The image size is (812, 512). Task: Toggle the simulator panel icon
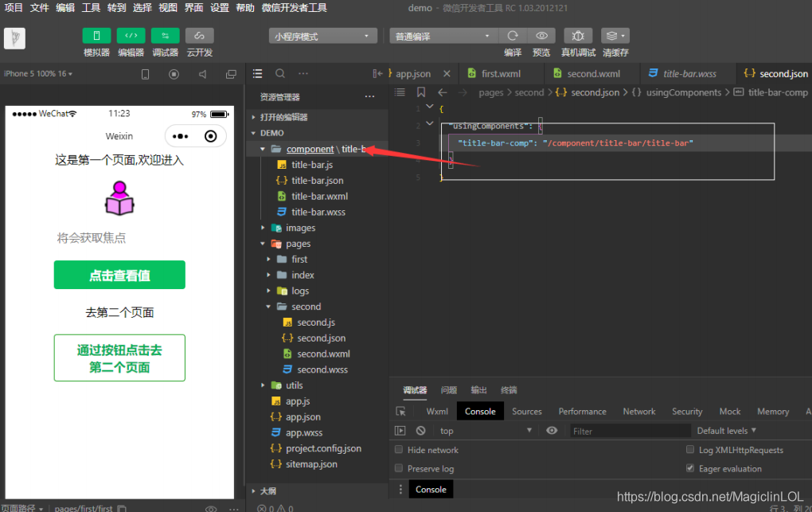(x=96, y=36)
